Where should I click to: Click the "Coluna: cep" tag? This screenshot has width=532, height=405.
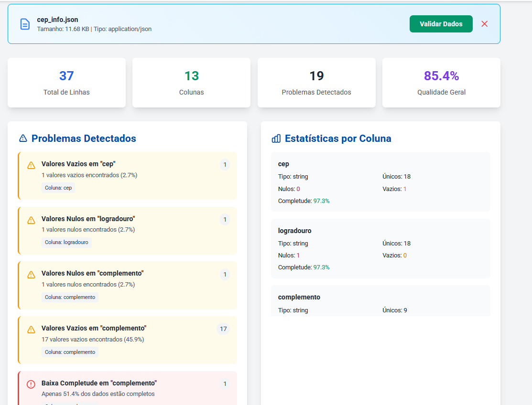(x=58, y=188)
